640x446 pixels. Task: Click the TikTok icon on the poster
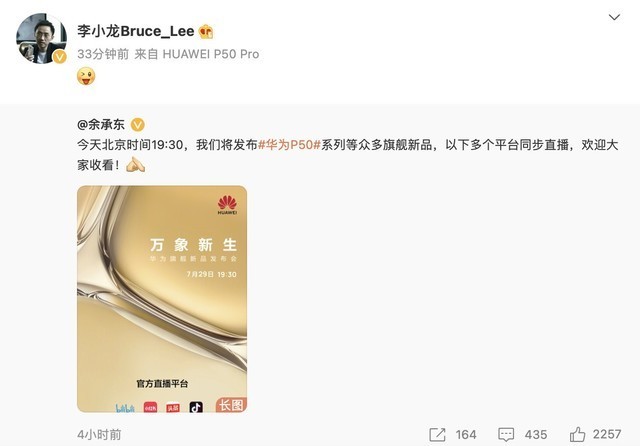(196, 407)
